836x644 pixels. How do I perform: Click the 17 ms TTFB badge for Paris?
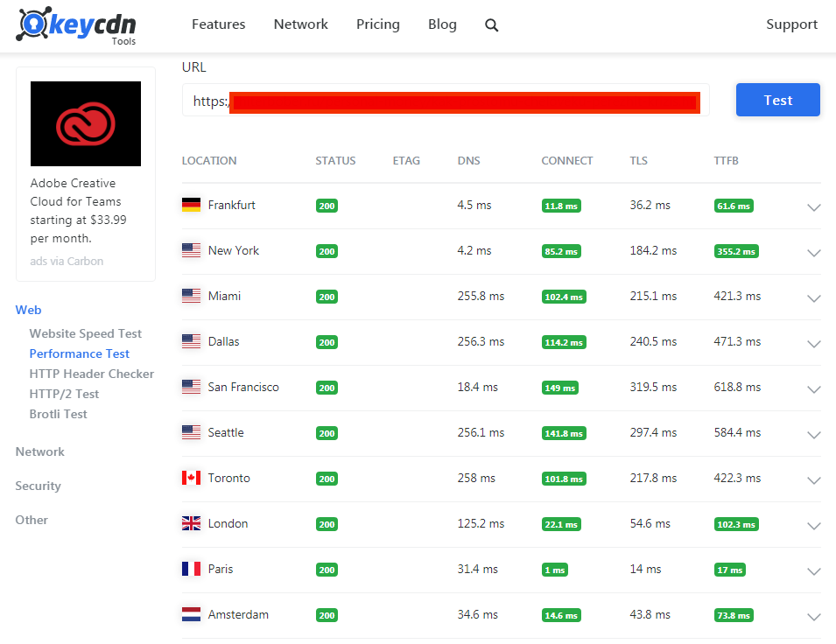tap(730, 570)
